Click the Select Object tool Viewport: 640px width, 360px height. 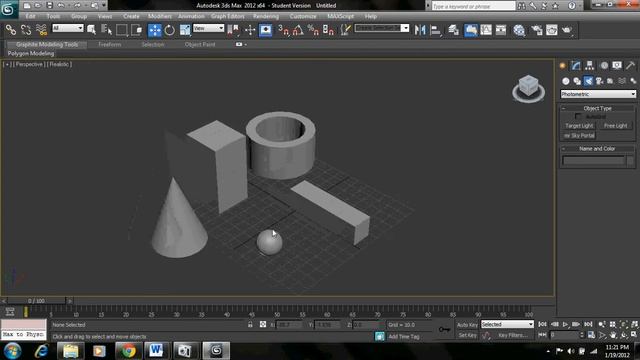(91, 30)
